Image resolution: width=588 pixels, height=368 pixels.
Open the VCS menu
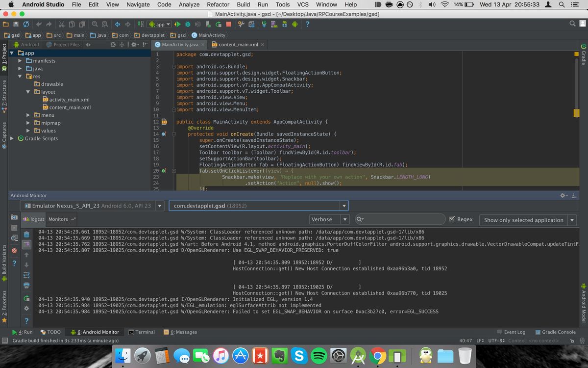point(303,4)
